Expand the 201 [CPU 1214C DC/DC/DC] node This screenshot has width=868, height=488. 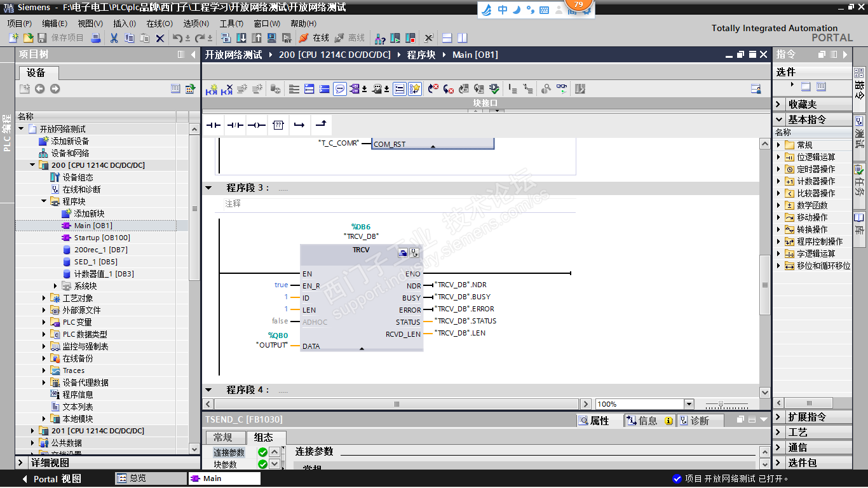click(x=33, y=431)
